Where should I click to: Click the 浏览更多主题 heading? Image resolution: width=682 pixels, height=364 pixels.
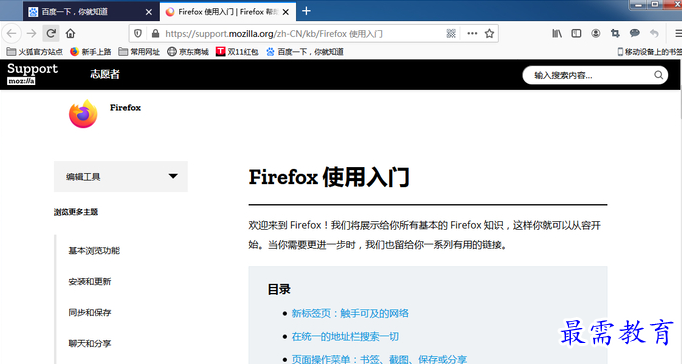pyautogui.click(x=76, y=212)
